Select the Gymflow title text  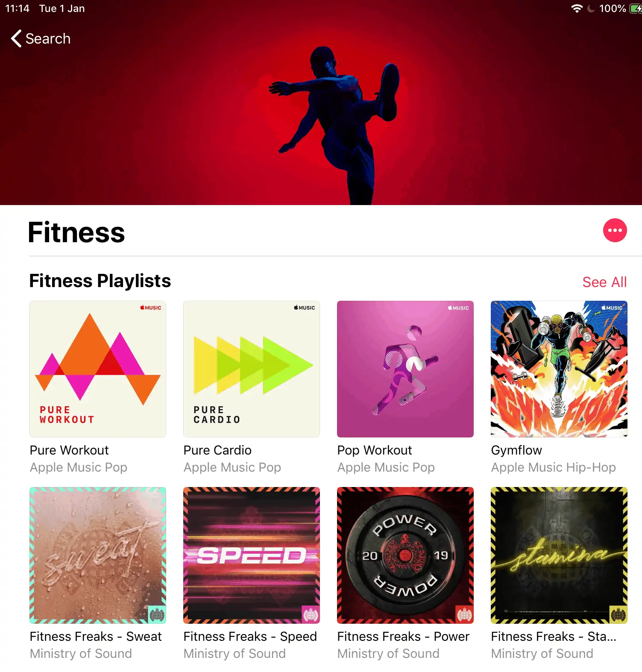516,450
